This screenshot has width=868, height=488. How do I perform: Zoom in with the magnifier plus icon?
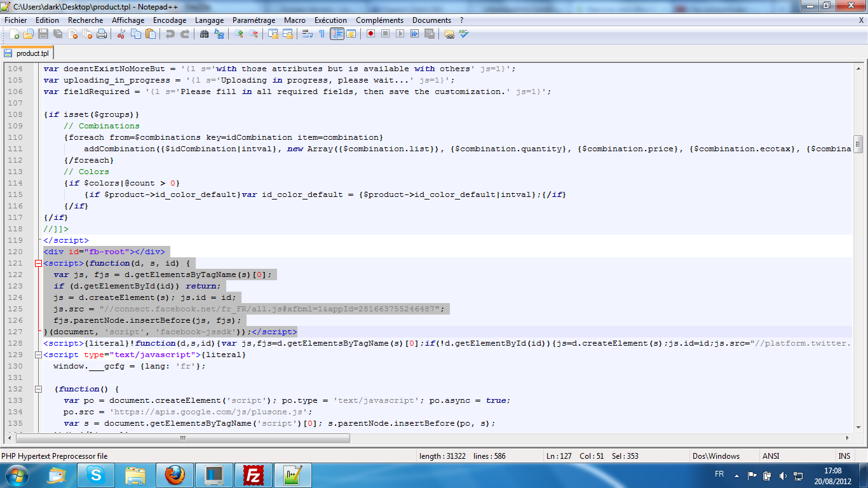(x=238, y=34)
